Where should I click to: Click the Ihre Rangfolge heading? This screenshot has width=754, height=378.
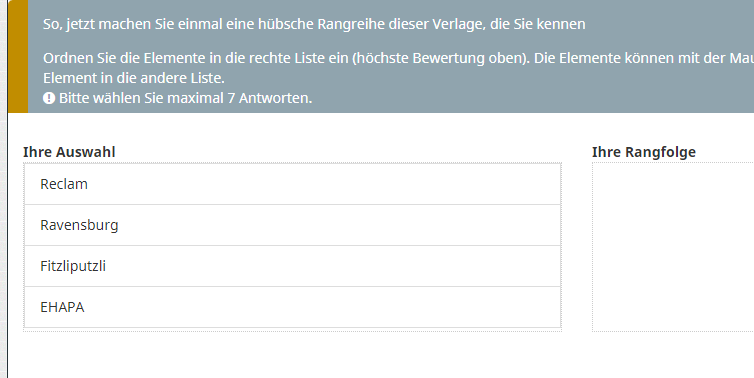coord(644,152)
